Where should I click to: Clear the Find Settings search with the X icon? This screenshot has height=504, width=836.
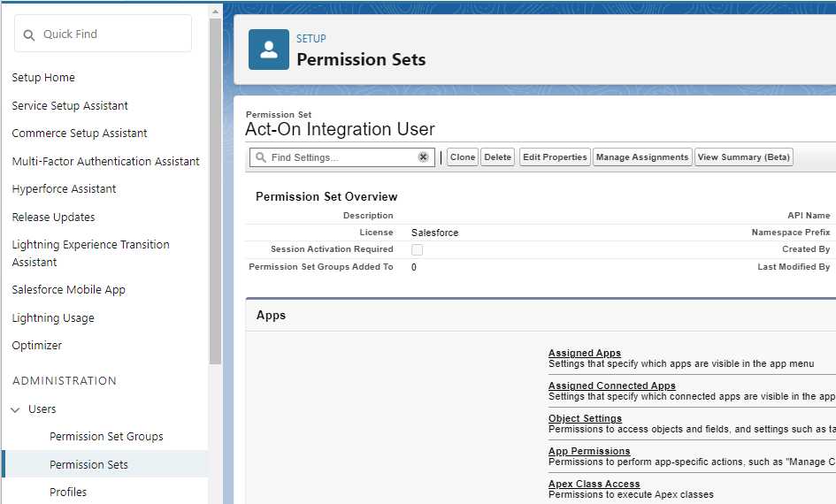tap(423, 157)
